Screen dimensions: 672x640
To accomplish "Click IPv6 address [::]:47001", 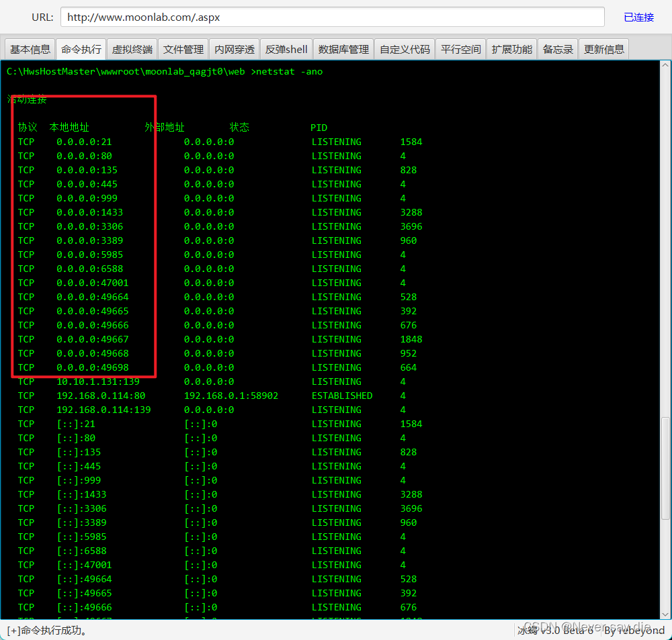I will click(x=84, y=565).
